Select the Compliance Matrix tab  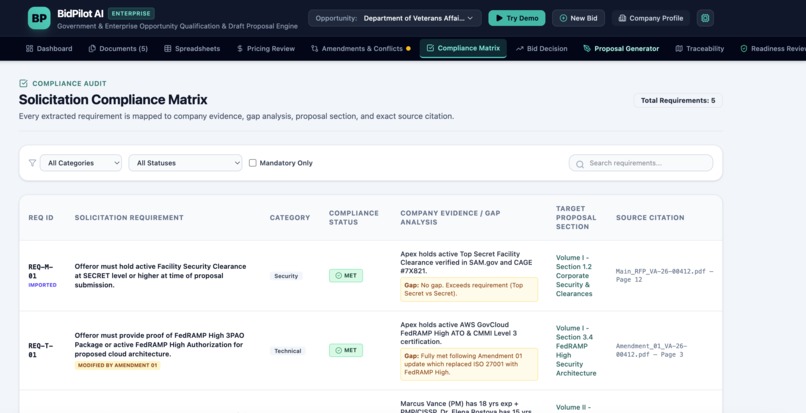coord(463,48)
